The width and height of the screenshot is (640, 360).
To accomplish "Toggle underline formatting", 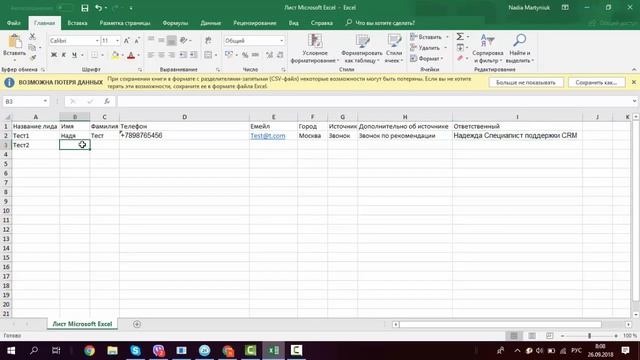I will [x=74, y=55].
